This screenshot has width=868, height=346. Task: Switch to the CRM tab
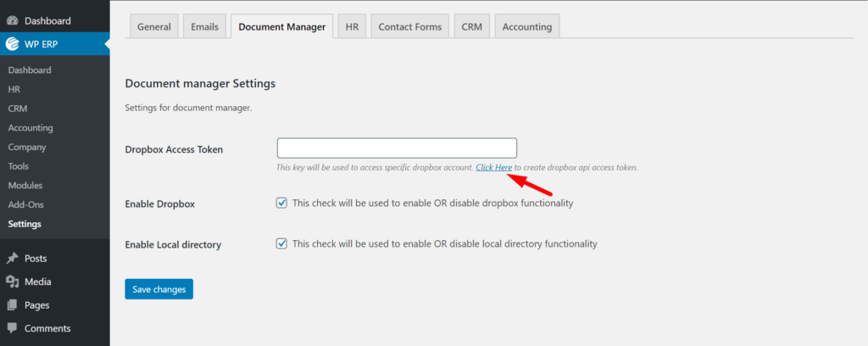472,26
